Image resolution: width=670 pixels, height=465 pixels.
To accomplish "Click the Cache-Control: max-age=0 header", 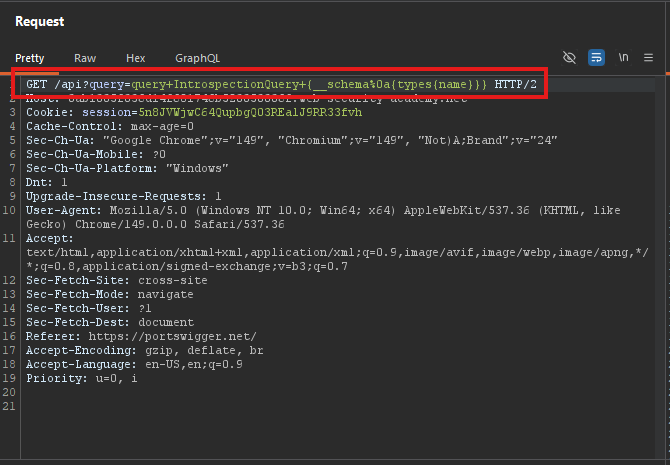I will pyautogui.click(x=110, y=126).
